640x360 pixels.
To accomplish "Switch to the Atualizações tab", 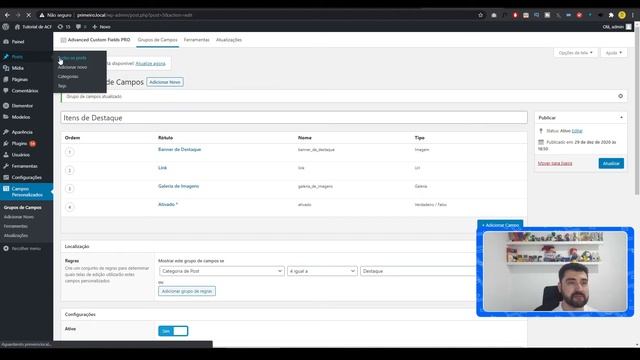I will (x=229, y=40).
